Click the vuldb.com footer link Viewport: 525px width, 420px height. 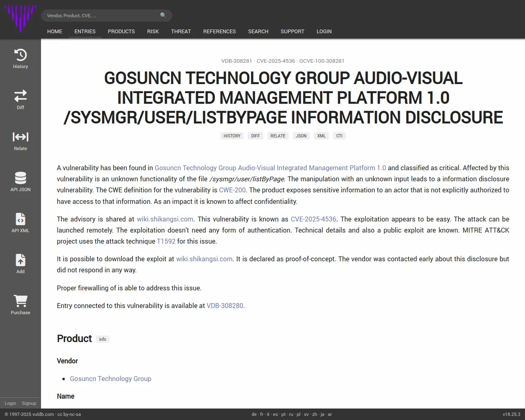coord(43,414)
